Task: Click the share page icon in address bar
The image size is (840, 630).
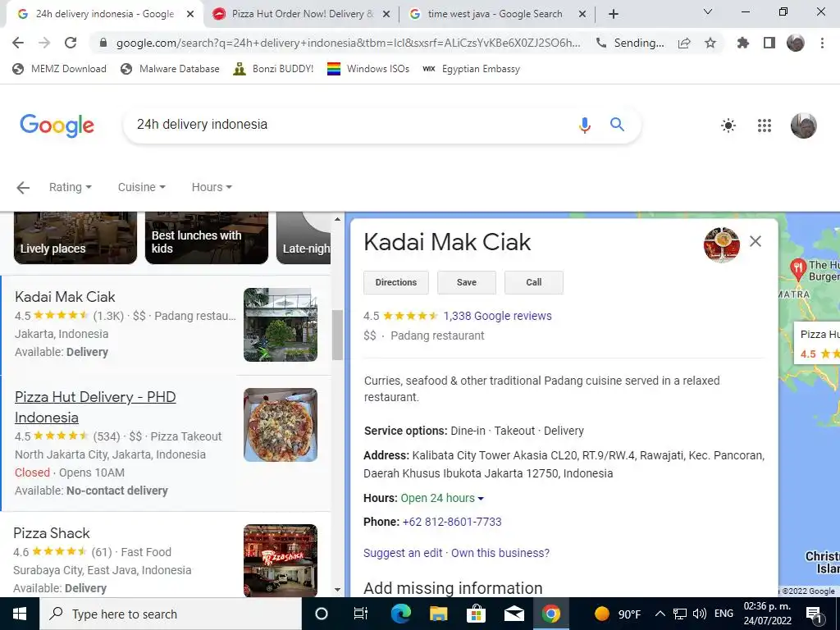Action: coord(684,43)
